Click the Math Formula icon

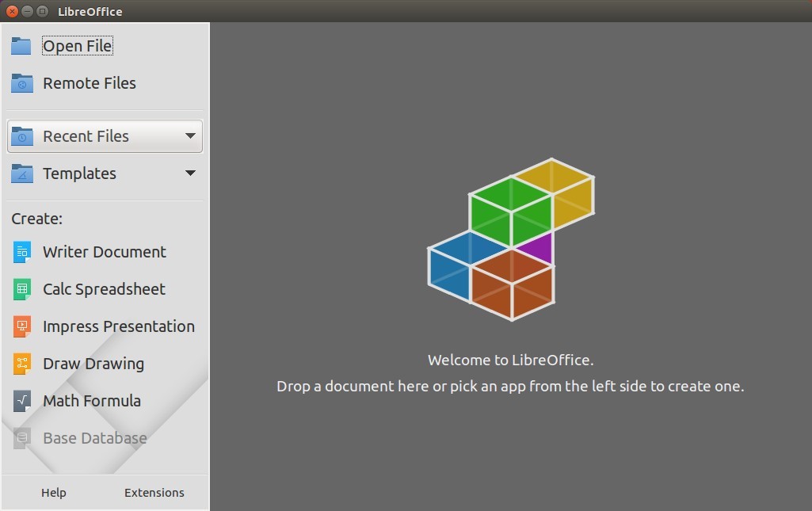[21, 401]
